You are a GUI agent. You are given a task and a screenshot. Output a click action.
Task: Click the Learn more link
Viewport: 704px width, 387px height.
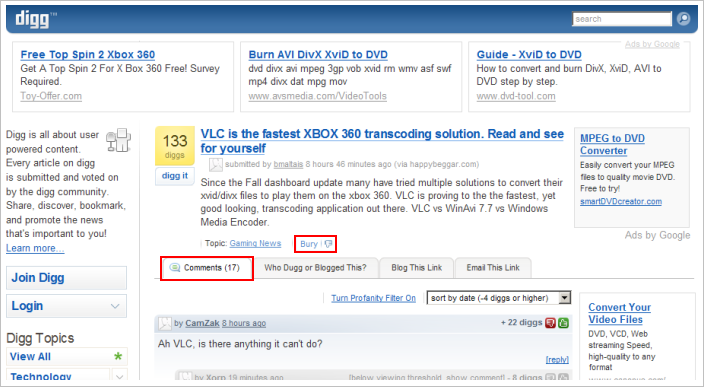coord(35,248)
